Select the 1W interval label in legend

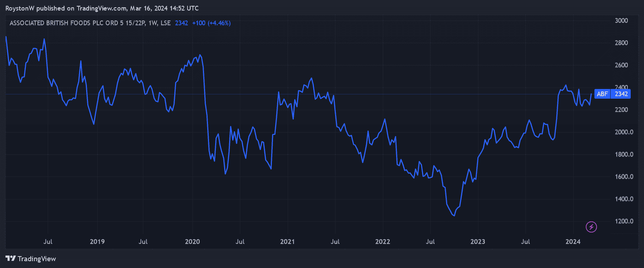click(x=153, y=23)
